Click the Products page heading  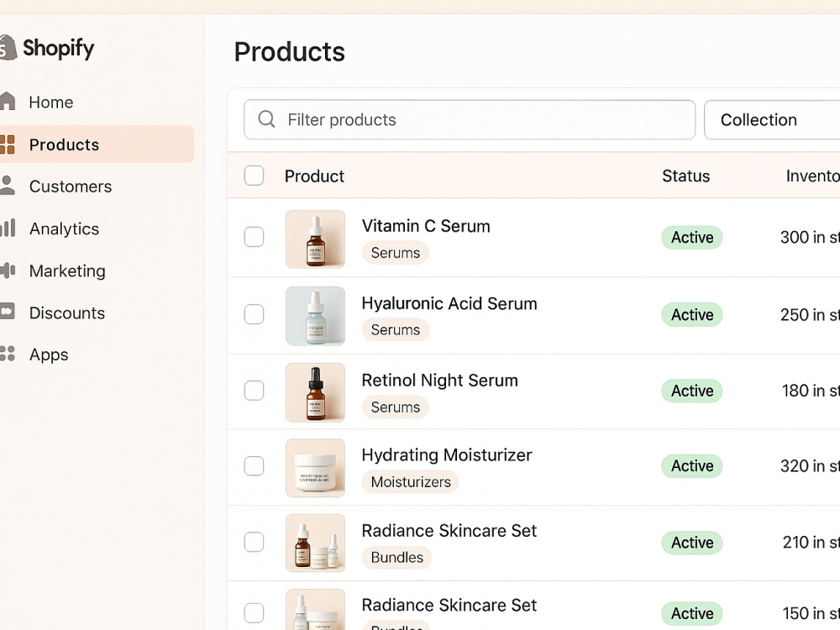click(289, 52)
